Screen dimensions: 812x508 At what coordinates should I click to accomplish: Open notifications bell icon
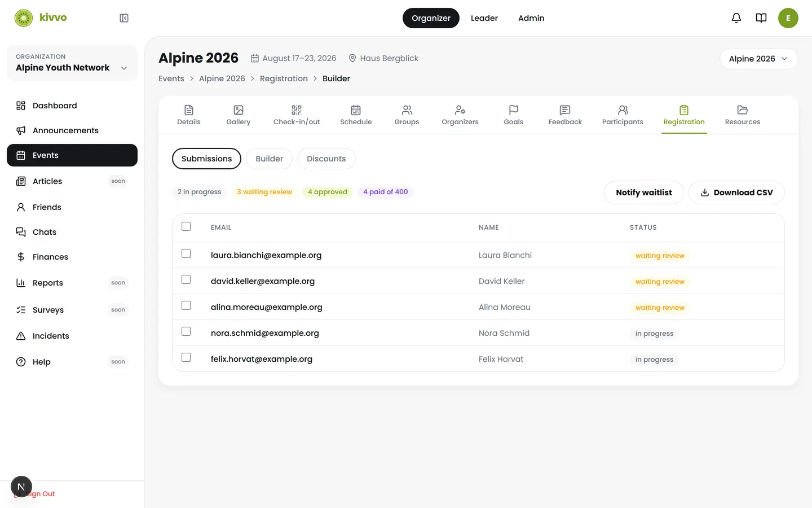(736, 18)
